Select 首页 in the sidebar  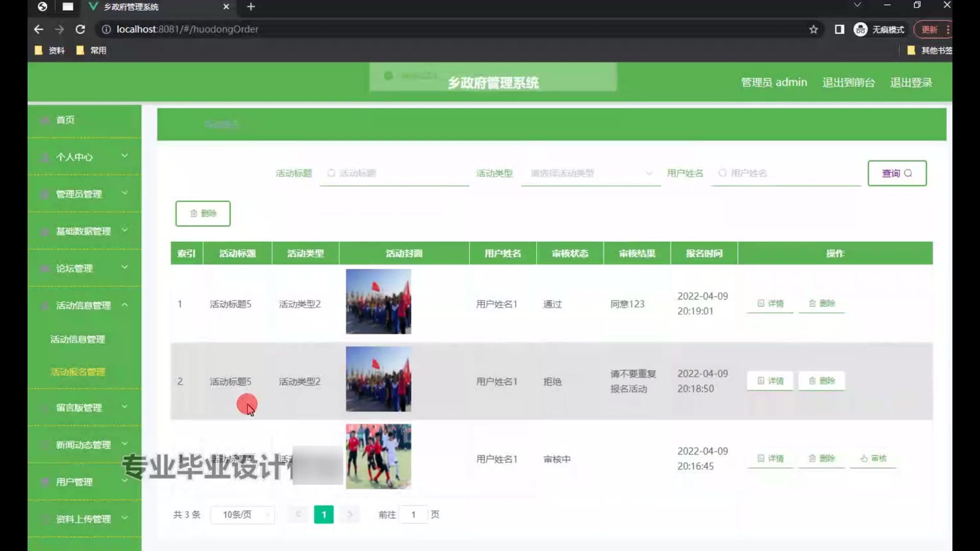click(x=65, y=119)
